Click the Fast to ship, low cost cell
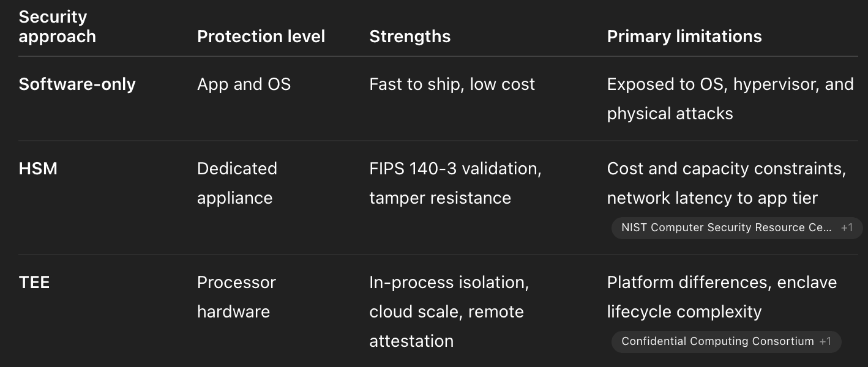This screenshot has height=367, width=868. [452, 84]
